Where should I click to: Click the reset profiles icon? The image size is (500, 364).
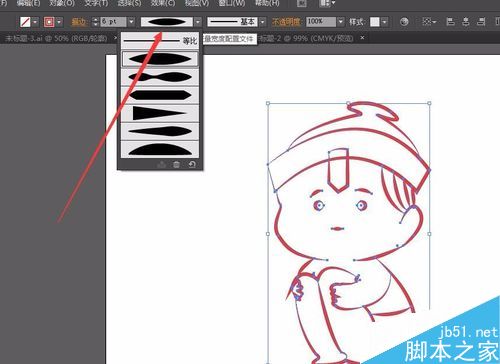192,164
